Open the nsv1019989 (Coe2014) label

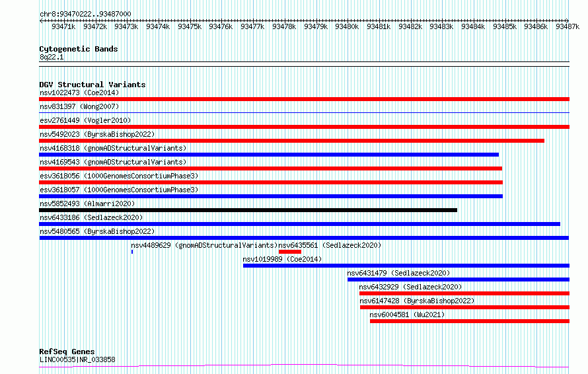pos(282,259)
